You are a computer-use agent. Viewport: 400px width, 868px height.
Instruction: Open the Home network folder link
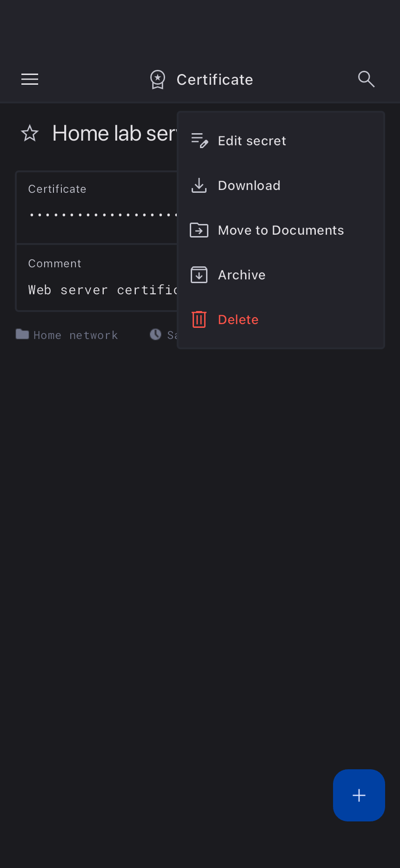click(75, 335)
